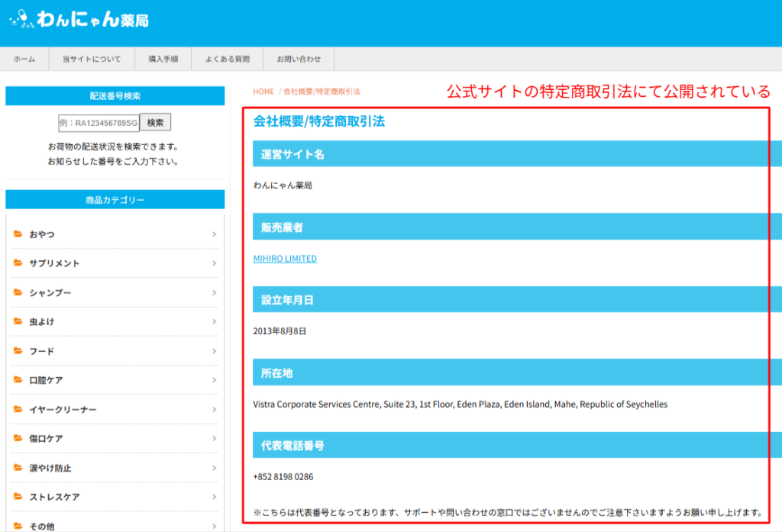
Task: Click the わんにゃん薬局 site name value text
Action: 283,185
